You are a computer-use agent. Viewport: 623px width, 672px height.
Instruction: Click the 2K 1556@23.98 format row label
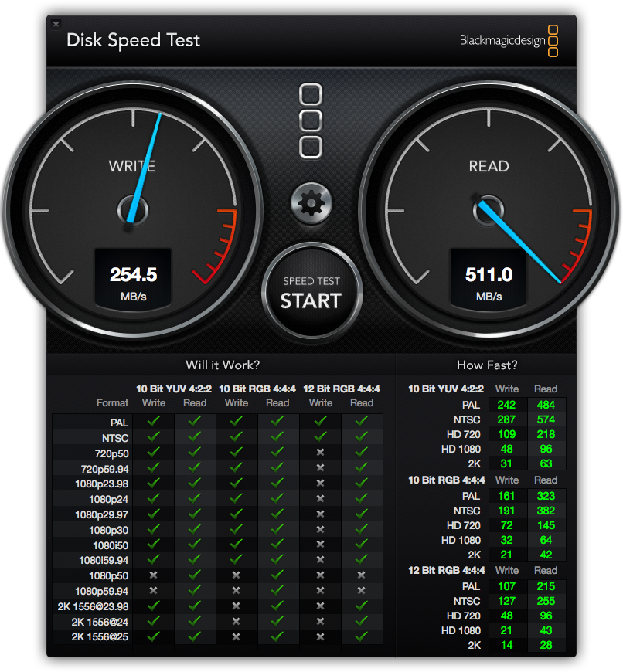coord(93,606)
